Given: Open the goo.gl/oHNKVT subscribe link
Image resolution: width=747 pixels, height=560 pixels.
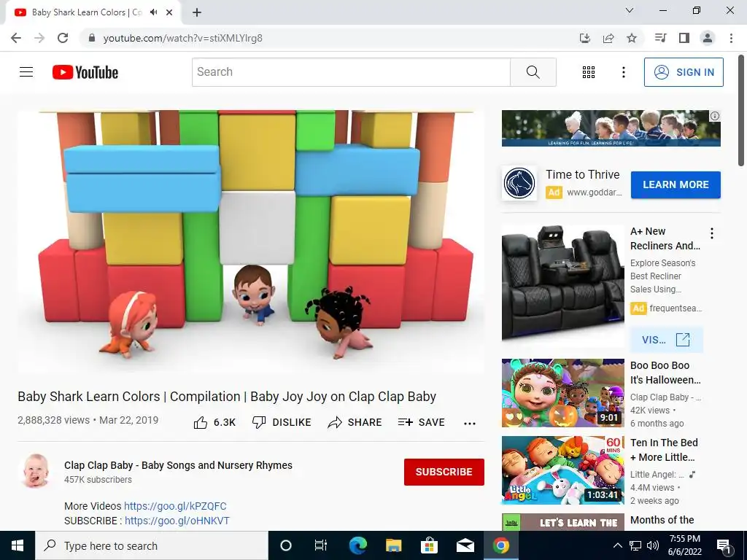Looking at the screenshot, I should 177,521.
